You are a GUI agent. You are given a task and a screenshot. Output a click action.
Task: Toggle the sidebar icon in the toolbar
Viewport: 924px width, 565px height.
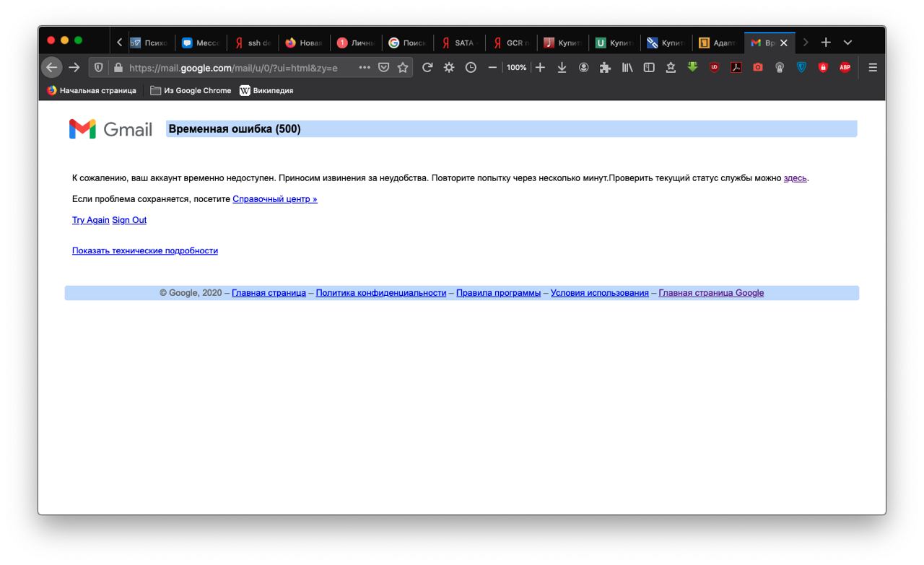tap(649, 67)
